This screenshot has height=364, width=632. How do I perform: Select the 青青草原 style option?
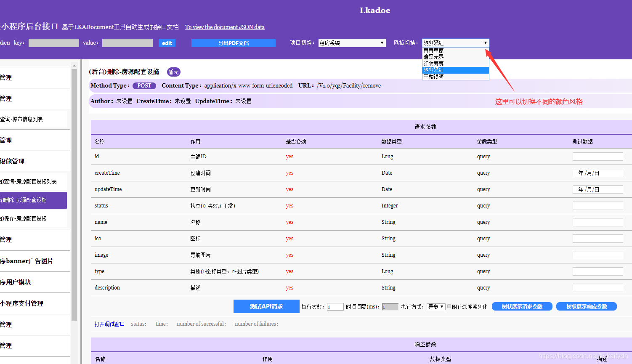[x=455, y=50]
